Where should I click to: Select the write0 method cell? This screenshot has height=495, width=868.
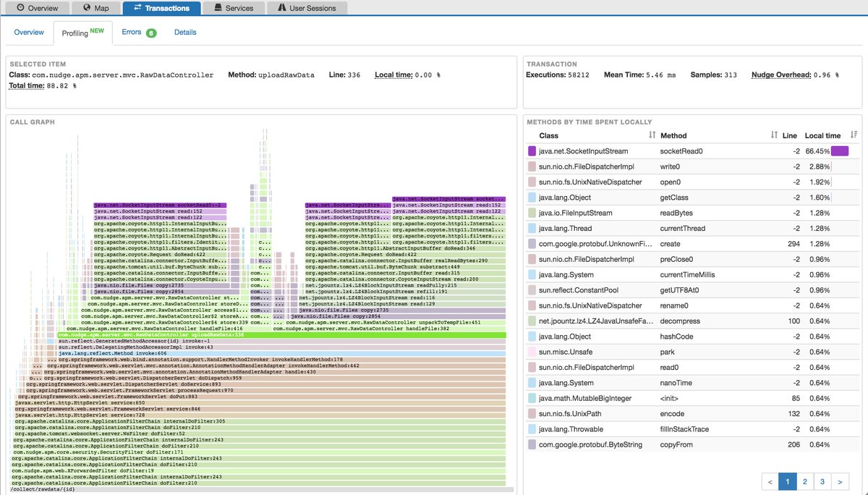point(671,166)
